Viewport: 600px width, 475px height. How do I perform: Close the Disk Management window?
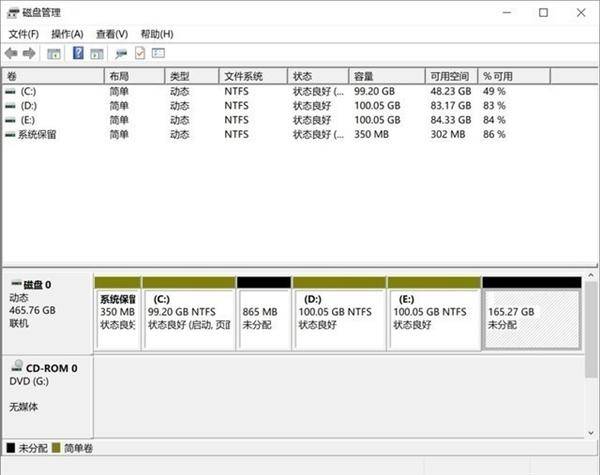click(x=581, y=13)
